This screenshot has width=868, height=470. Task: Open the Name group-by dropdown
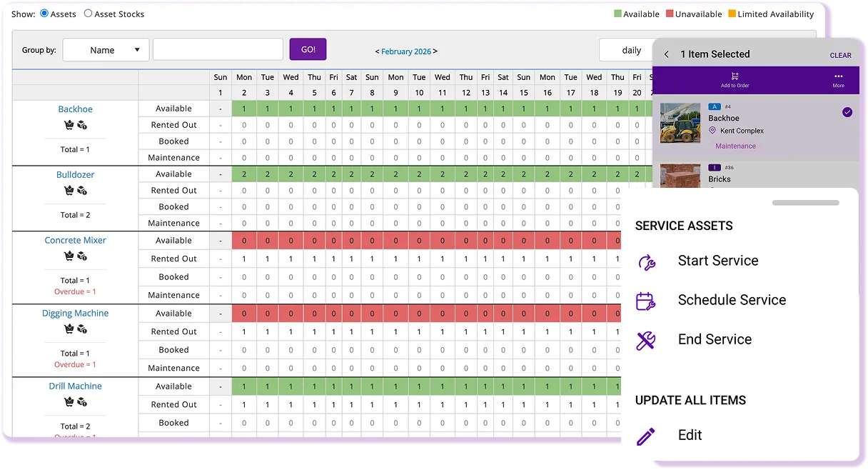[x=106, y=50]
